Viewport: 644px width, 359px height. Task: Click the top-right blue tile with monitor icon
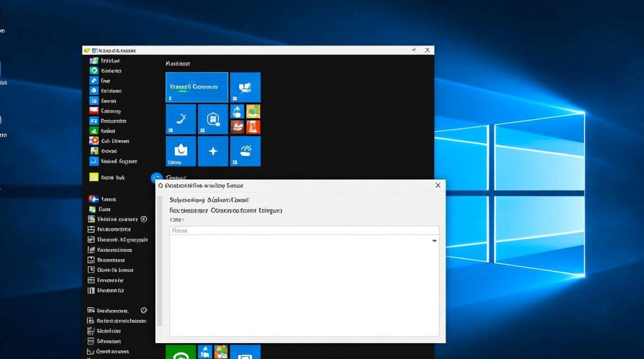245,87
